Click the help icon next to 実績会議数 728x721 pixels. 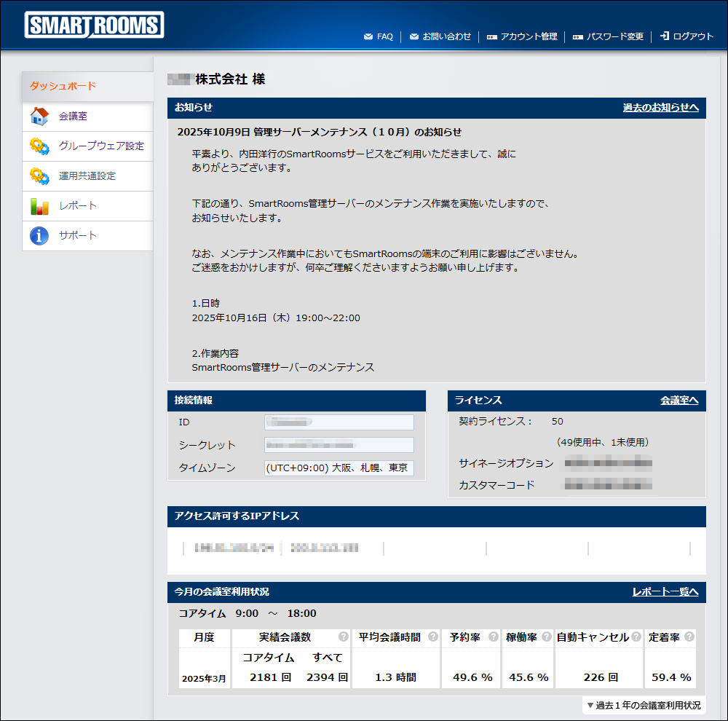coord(344,637)
